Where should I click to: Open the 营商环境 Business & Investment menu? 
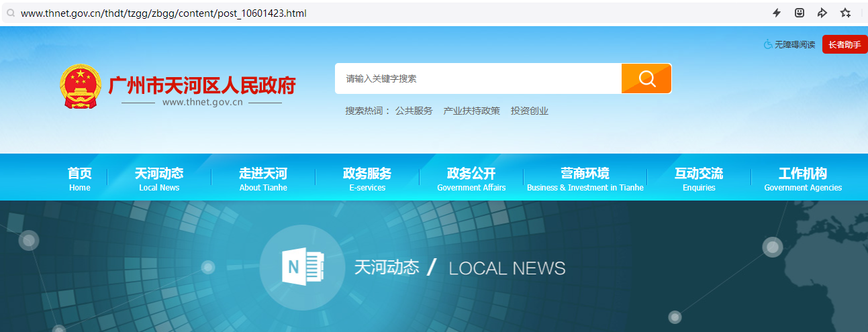point(585,178)
